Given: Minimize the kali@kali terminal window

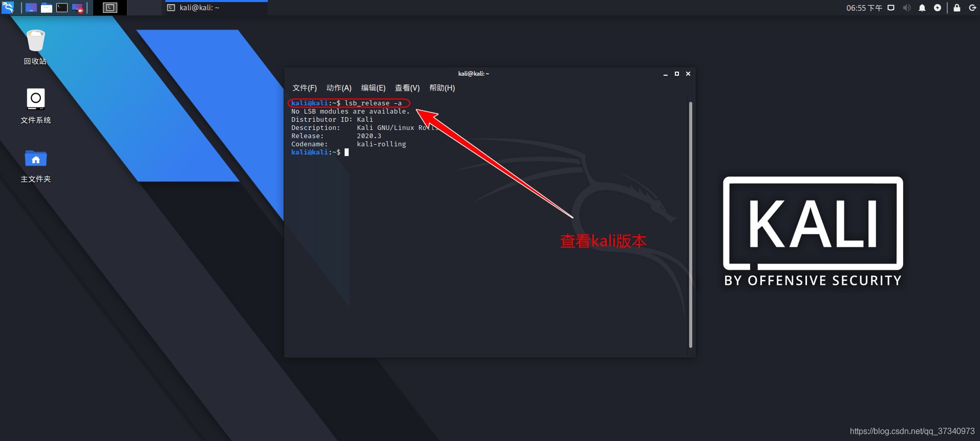Looking at the screenshot, I should point(666,74).
